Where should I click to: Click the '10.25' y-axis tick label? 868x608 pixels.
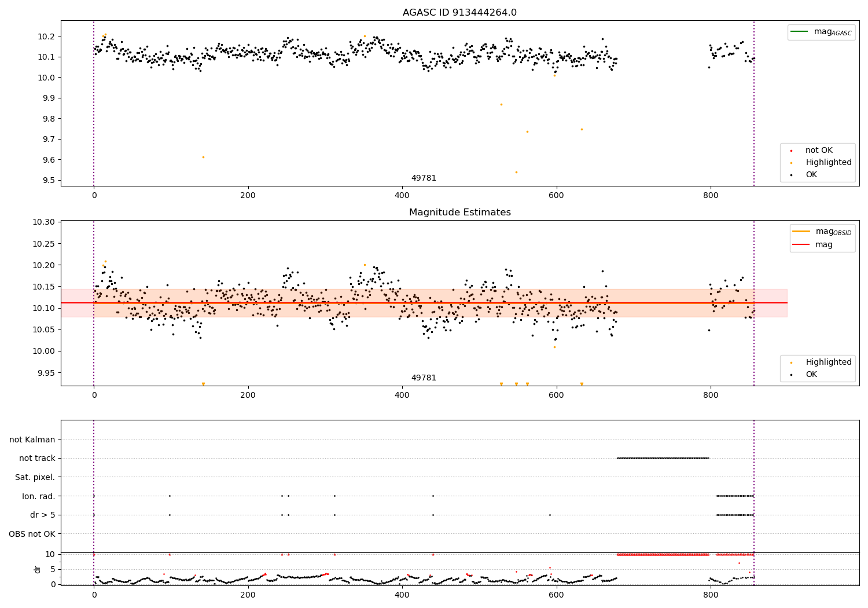pos(44,244)
